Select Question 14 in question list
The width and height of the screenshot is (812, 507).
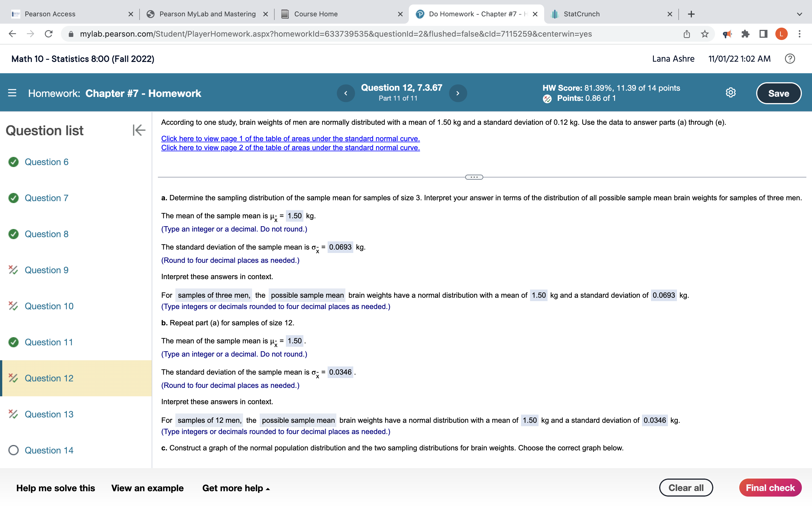[x=49, y=450]
